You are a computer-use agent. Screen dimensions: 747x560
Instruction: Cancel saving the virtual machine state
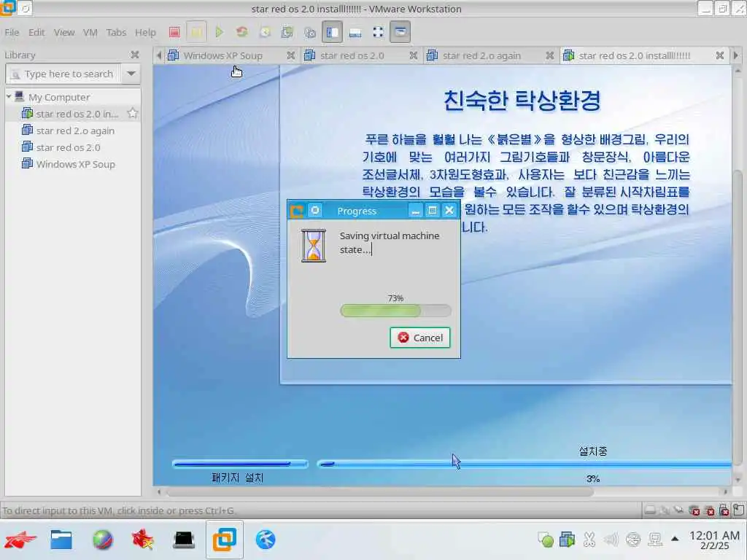420,338
